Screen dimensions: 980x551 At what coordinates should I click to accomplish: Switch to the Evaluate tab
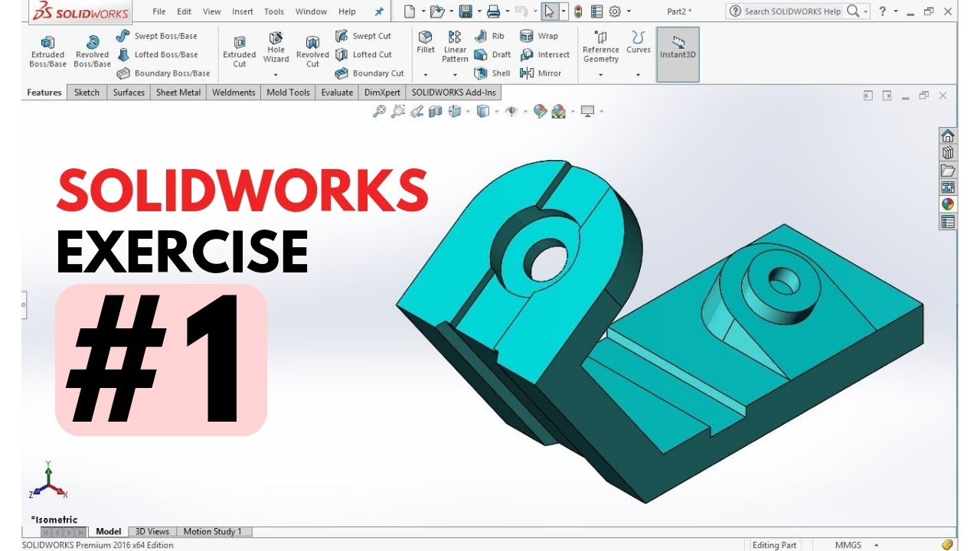337,93
